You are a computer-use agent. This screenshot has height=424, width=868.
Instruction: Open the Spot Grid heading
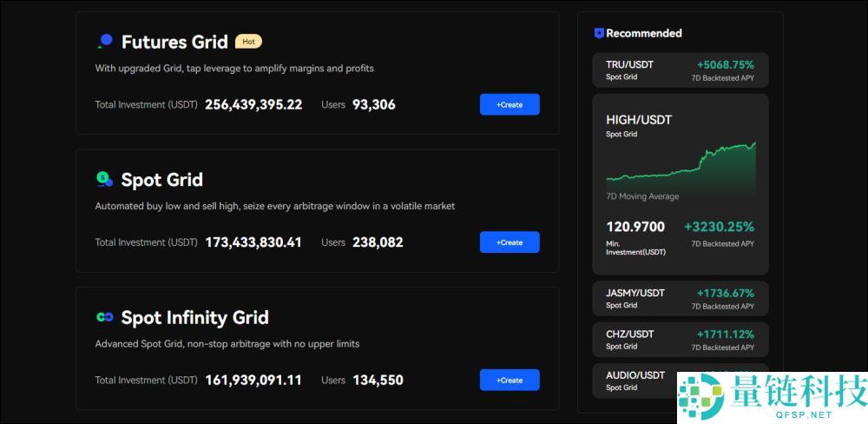162,180
